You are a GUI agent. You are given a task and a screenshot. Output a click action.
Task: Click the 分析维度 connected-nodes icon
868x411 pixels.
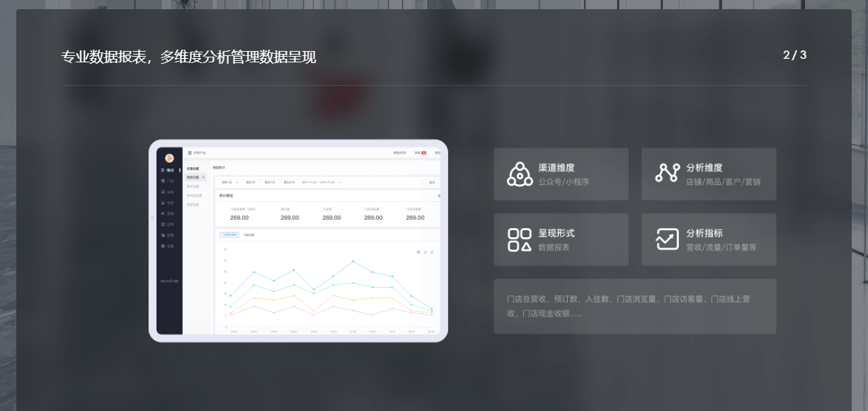667,173
